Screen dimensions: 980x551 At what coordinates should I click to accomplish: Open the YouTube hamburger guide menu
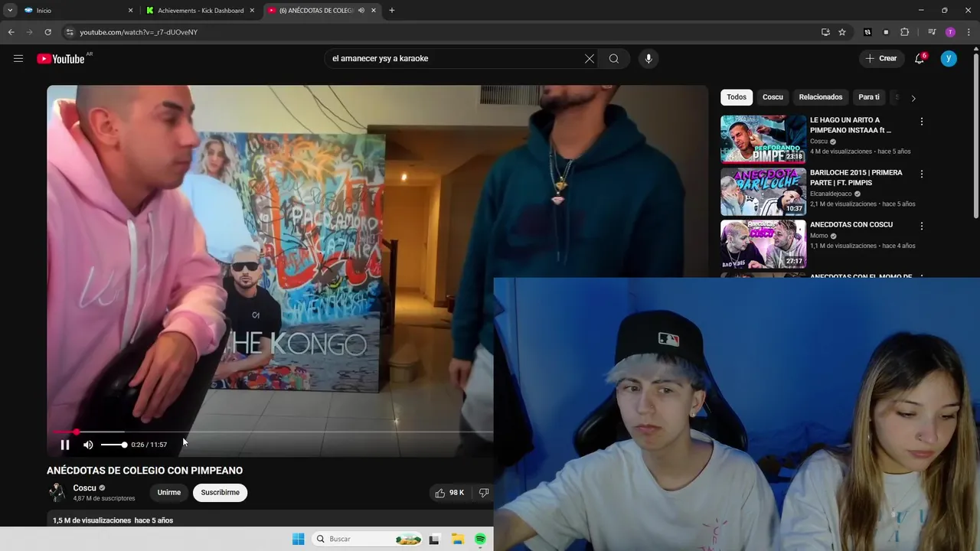(x=18, y=58)
